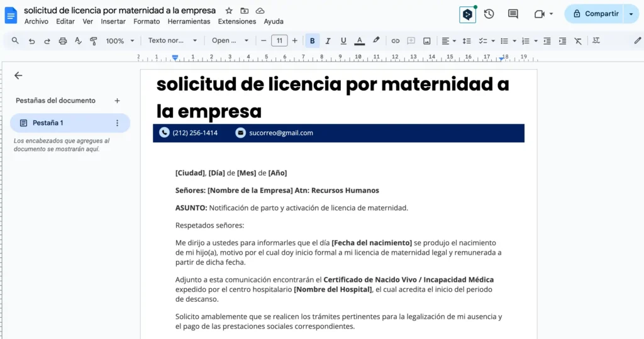Open version history clock icon
The width and height of the screenshot is (644, 339).
point(489,14)
